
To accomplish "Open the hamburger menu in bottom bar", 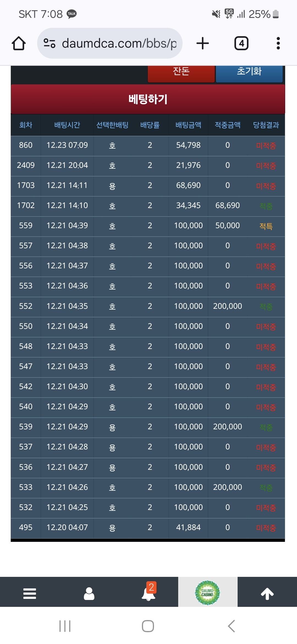I will coord(30,594).
